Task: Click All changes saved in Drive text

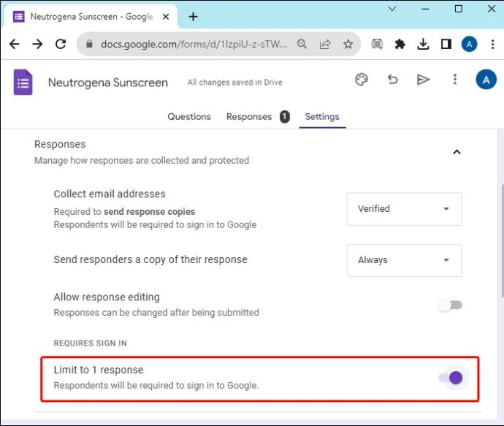Action: [234, 83]
